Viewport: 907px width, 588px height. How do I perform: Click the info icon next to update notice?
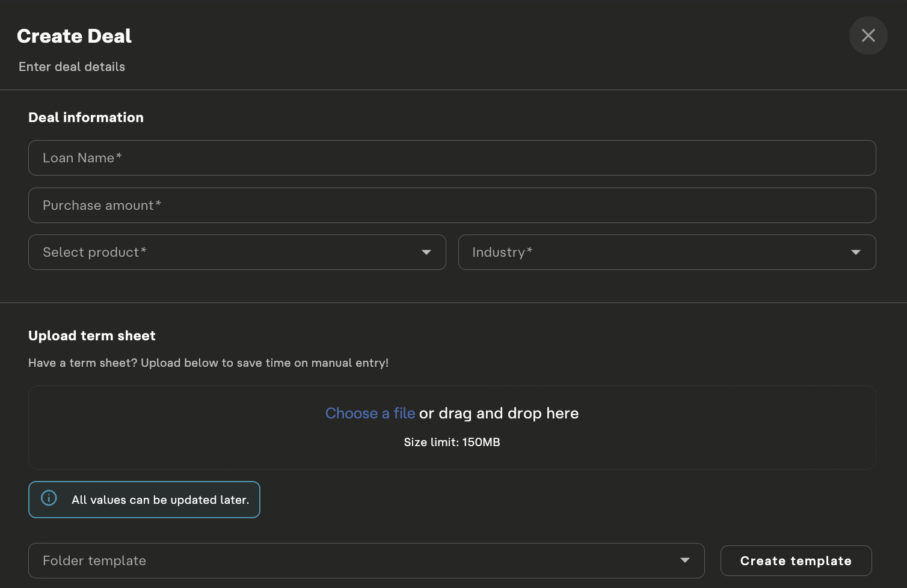(x=49, y=499)
